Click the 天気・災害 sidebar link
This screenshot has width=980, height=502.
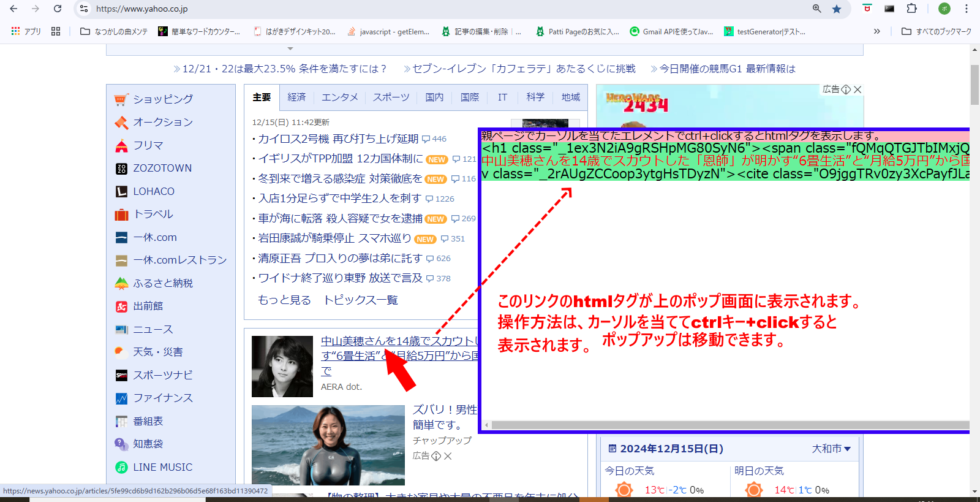[x=158, y=352]
